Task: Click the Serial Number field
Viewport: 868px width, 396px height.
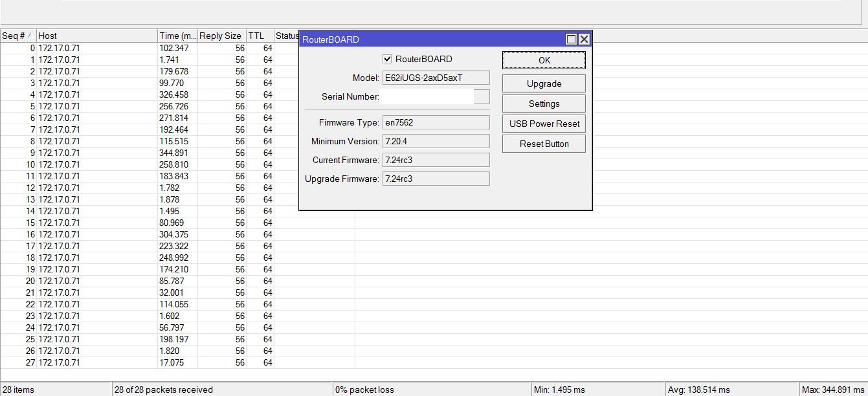Action: tap(434, 96)
